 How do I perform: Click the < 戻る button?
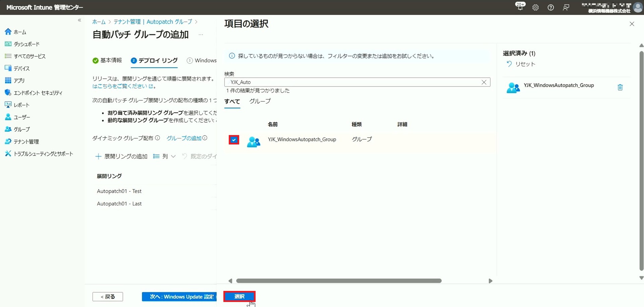pos(108,297)
